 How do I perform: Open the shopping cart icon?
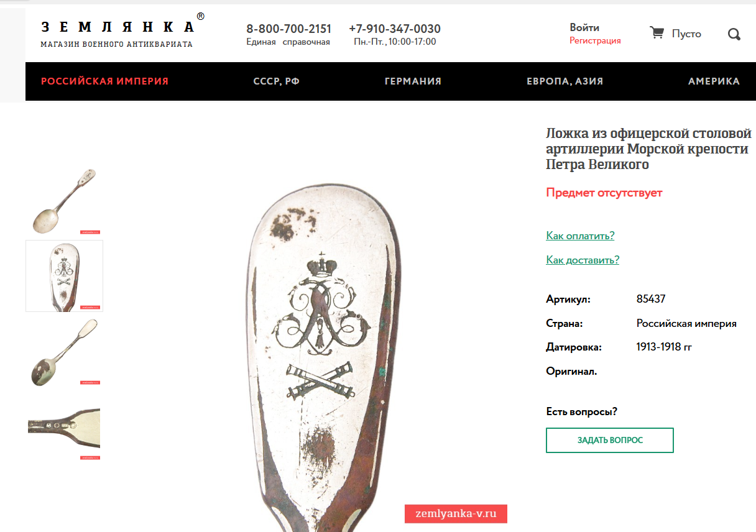[x=657, y=32]
